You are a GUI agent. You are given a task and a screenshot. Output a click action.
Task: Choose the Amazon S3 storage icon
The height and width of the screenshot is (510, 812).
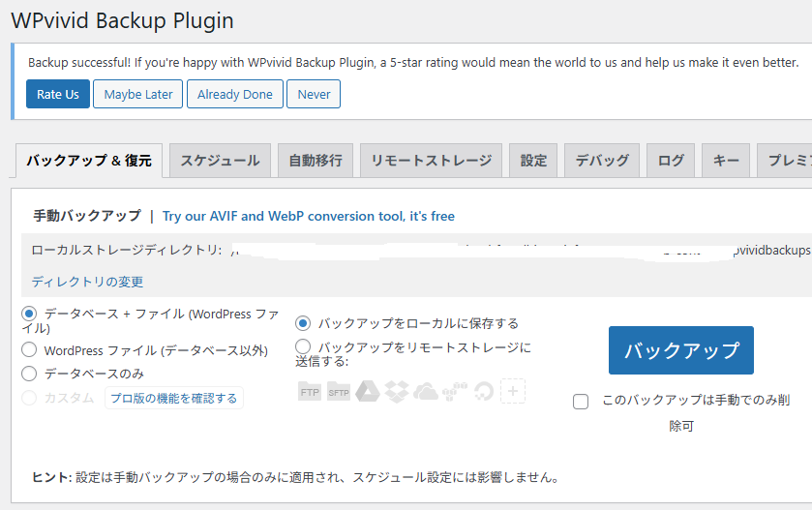[455, 392]
